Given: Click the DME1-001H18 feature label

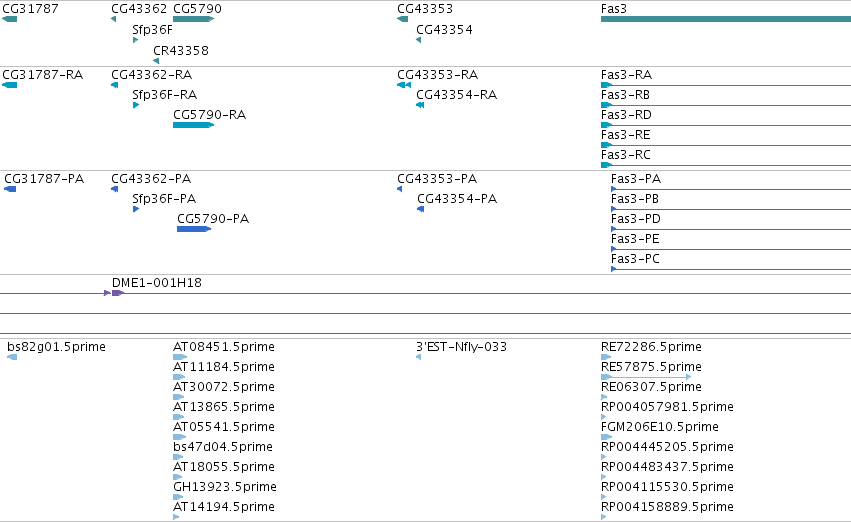Looking at the screenshot, I should point(157,283).
